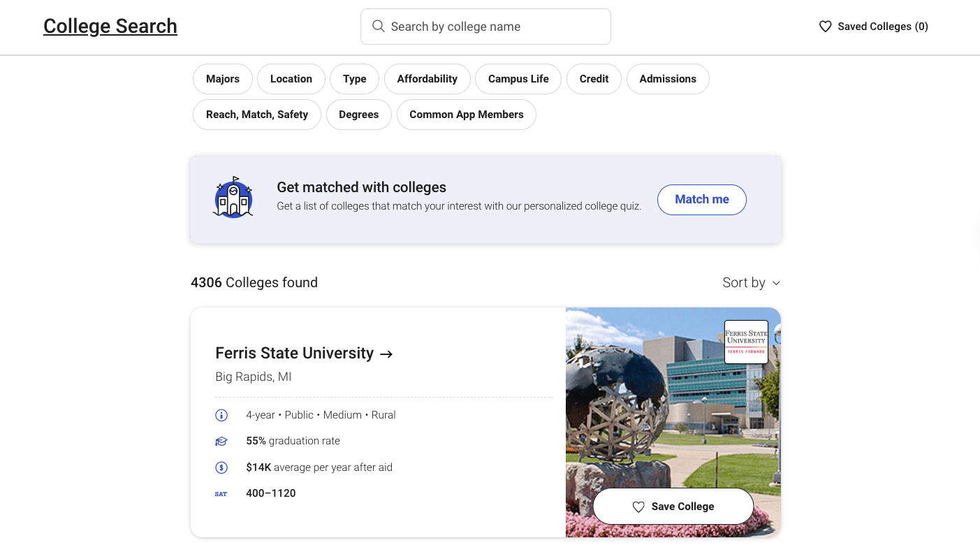Expand the Location filter
The height and width of the screenshot is (552, 980).
tap(291, 79)
